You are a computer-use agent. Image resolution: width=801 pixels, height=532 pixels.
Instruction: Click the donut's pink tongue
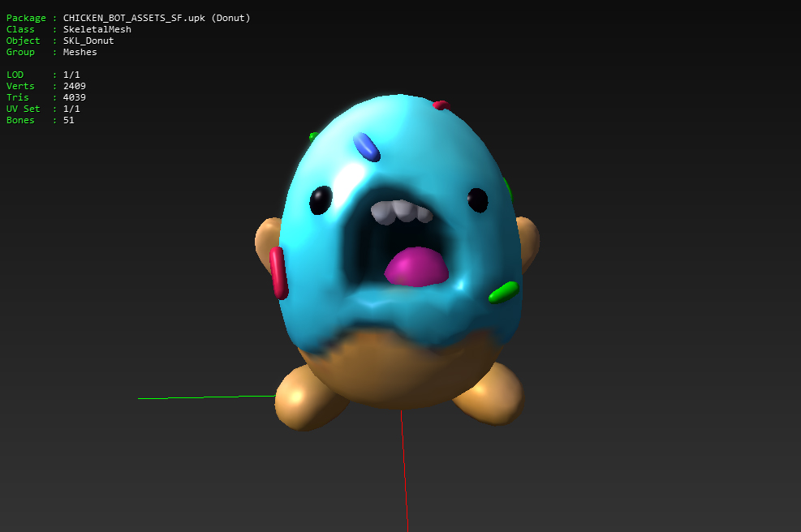tap(416, 267)
